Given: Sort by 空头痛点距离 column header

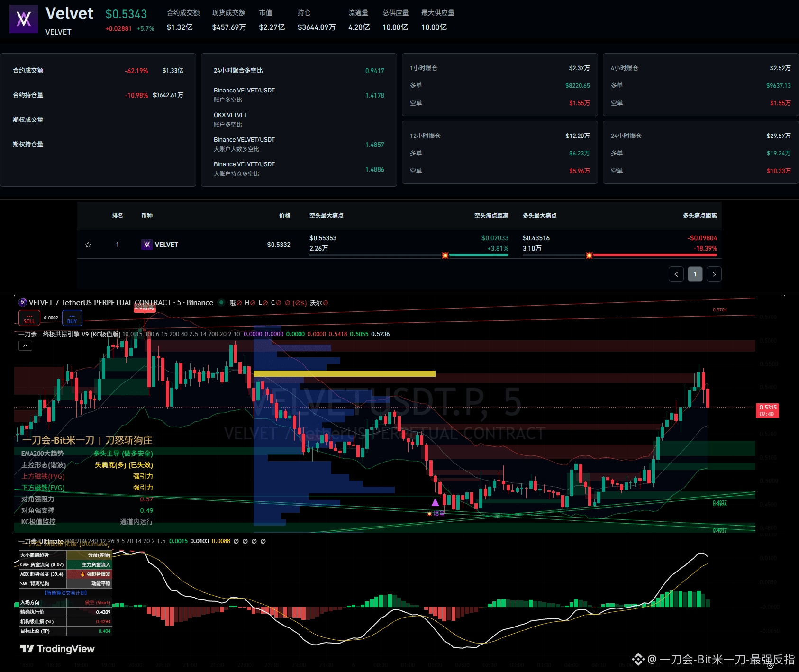Looking at the screenshot, I should 491,216.
